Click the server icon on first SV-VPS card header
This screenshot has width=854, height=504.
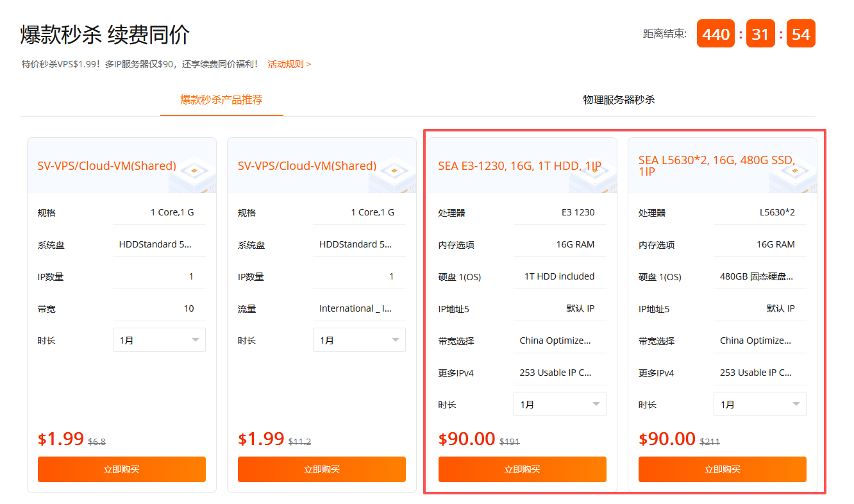tap(194, 171)
